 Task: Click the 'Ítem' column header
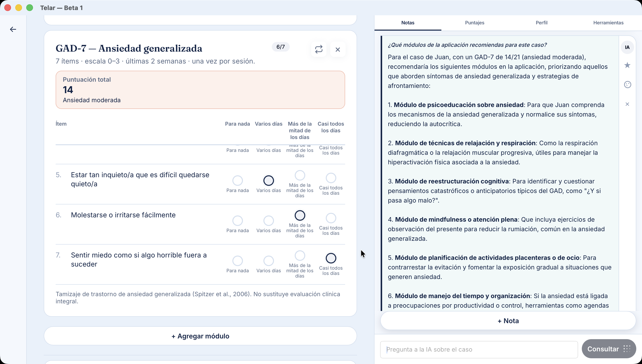pos(61,124)
